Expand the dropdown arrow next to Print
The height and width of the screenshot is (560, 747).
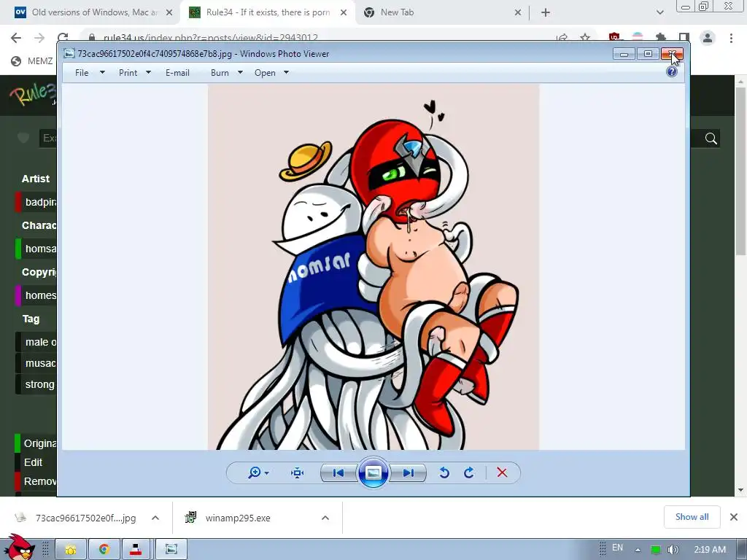tap(148, 72)
